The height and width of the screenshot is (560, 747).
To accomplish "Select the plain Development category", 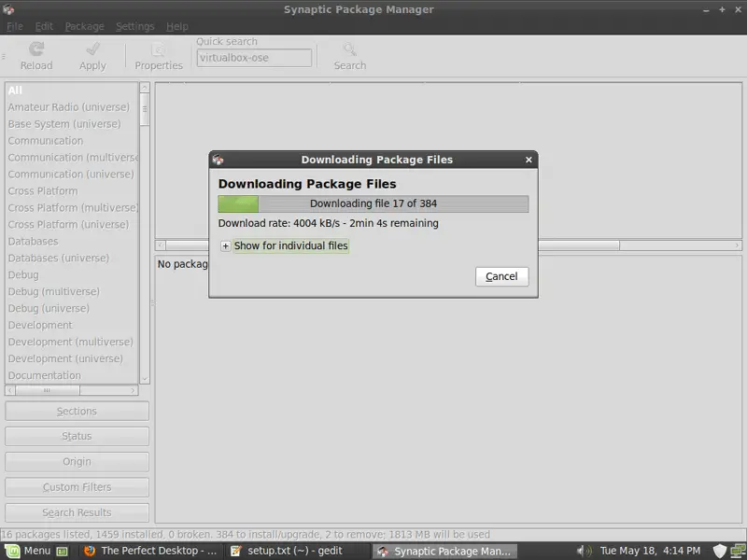I will click(72, 325).
